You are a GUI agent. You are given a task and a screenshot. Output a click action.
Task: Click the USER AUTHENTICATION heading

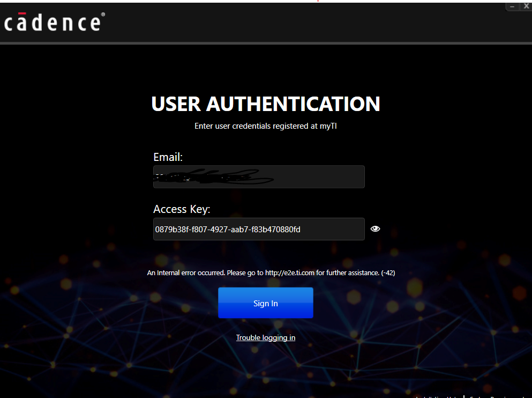[266, 104]
